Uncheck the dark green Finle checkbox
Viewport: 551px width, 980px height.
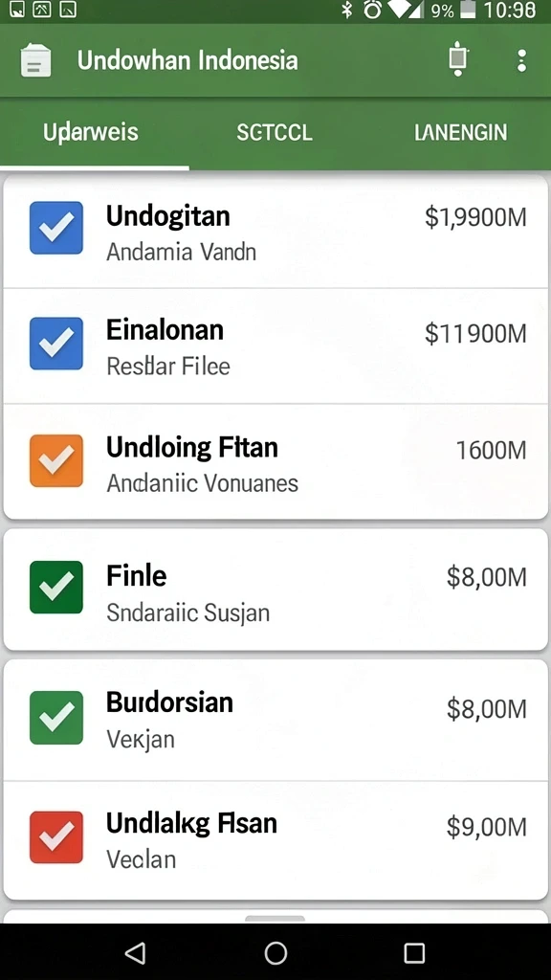[56, 587]
